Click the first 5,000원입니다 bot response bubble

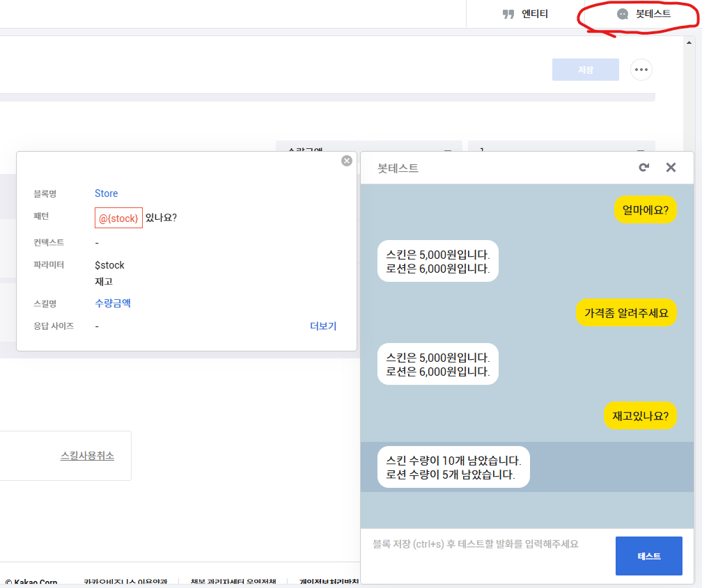(438, 262)
